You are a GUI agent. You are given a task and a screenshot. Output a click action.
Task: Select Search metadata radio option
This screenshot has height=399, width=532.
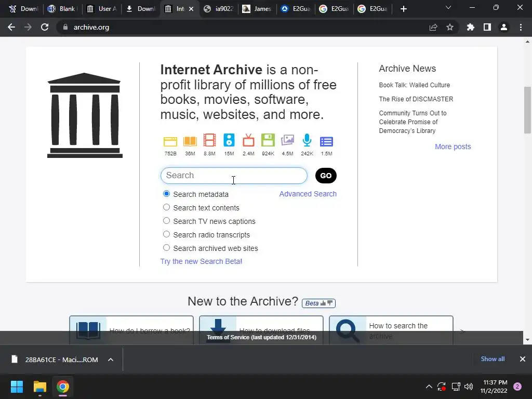[x=166, y=194]
